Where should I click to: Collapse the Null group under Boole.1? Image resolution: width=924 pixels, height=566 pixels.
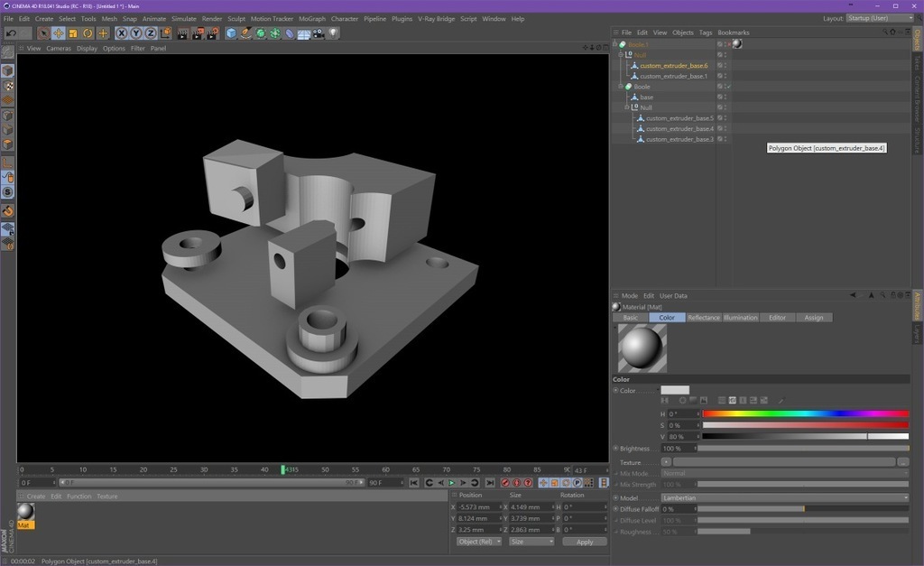point(620,54)
